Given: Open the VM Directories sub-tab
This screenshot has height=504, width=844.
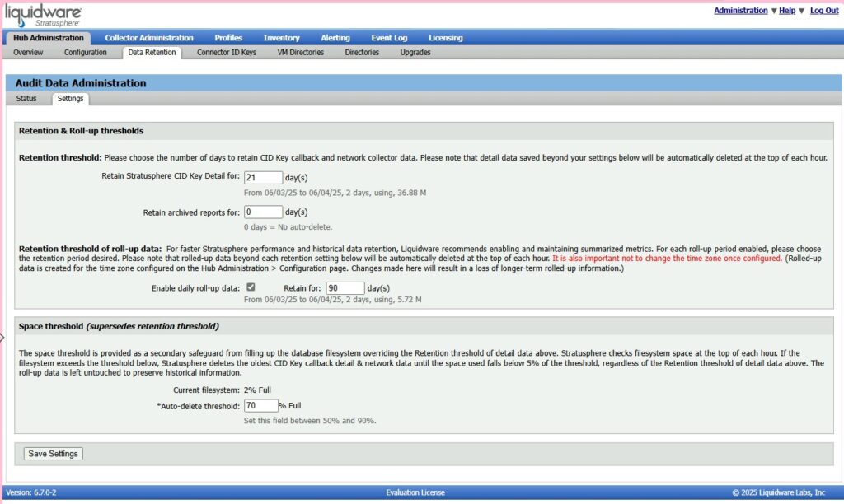Looking at the screenshot, I should [300, 52].
